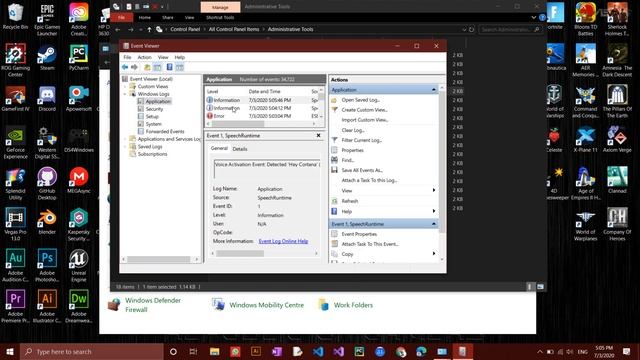Open the Help menu in Event Viewer
Image resolution: width=640 pixels, height=360 pixels.
pyautogui.click(x=180, y=57)
